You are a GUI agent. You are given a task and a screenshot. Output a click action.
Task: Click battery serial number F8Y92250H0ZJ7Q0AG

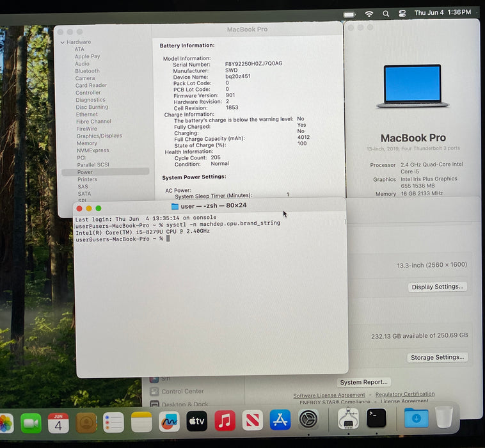tap(253, 63)
